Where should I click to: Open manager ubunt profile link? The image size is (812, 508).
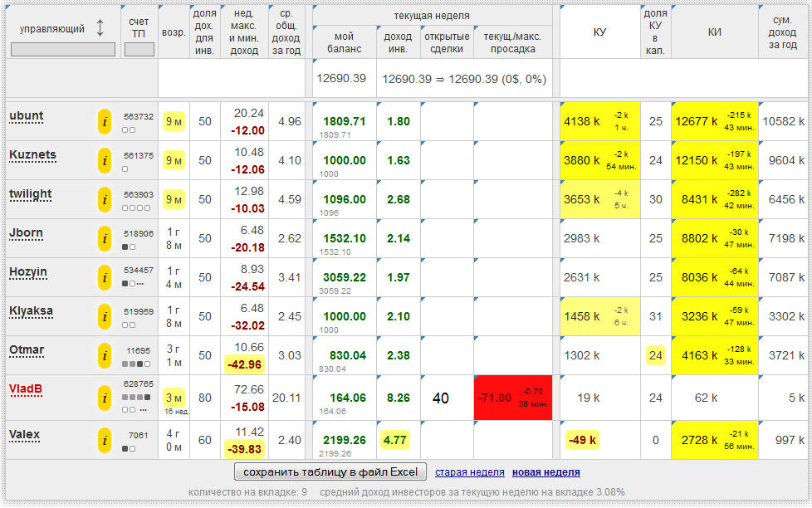(27, 116)
